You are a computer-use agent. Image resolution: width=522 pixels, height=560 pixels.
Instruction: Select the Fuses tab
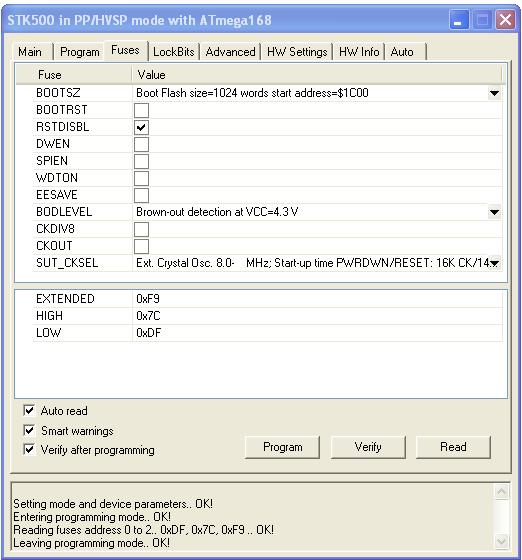click(125, 50)
